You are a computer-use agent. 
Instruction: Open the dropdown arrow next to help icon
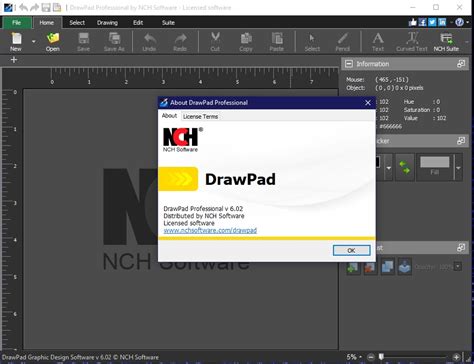[467, 22]
